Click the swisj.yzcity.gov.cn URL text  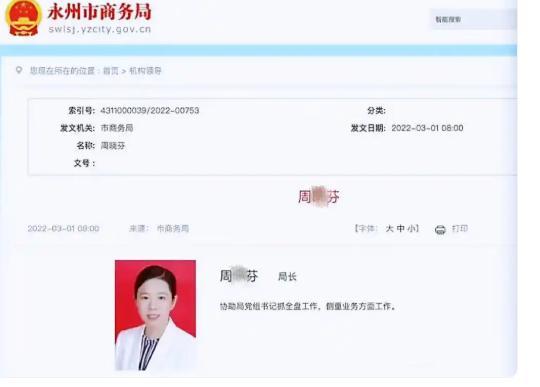point(100,29)
